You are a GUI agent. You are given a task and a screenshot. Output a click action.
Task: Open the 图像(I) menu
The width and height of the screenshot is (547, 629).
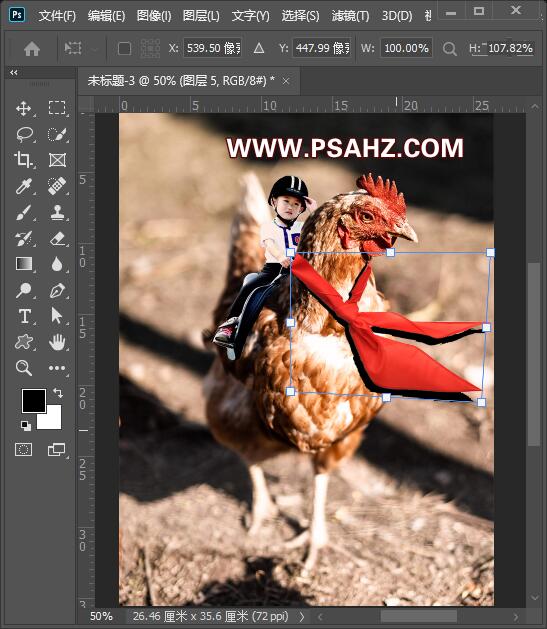(x=154, y=16)
